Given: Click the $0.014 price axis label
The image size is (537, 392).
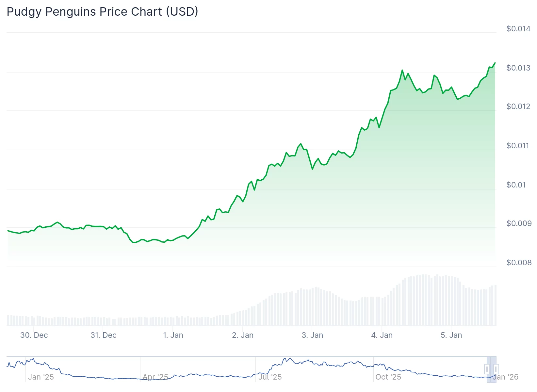Looking at the screenshot, I should [x=518, y=29].
